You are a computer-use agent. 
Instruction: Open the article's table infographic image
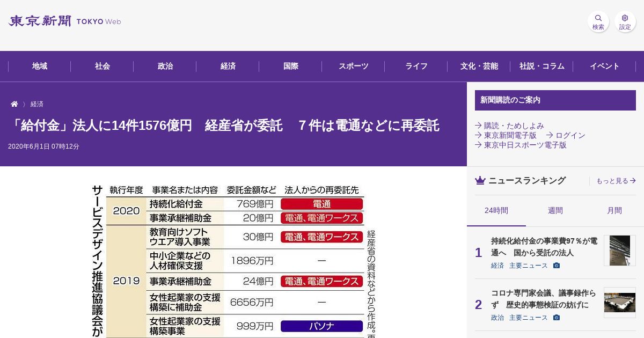pyautogui.click(x=233, y=261)
